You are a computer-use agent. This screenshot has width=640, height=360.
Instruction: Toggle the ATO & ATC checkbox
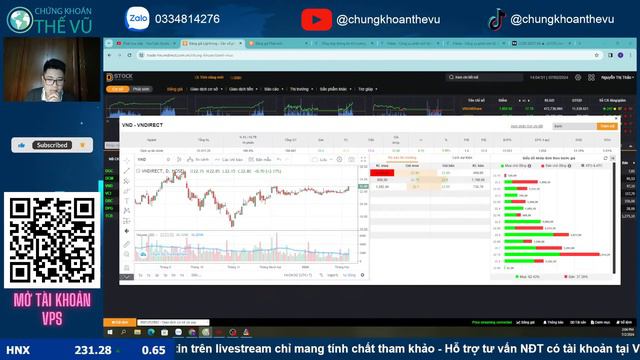click(x=592, y=166)
